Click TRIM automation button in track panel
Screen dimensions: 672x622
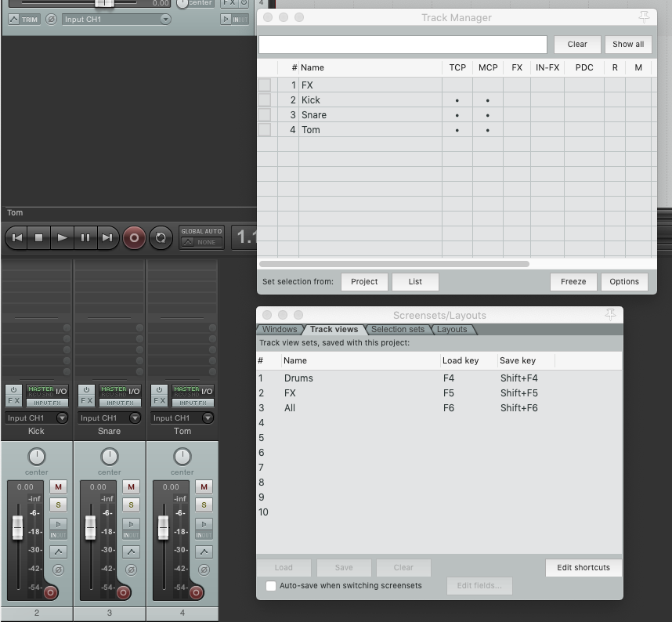[x=24, y=20]
